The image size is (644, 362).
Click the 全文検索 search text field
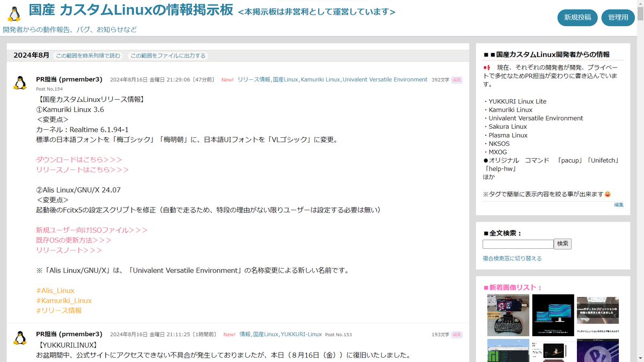[518, 244]
